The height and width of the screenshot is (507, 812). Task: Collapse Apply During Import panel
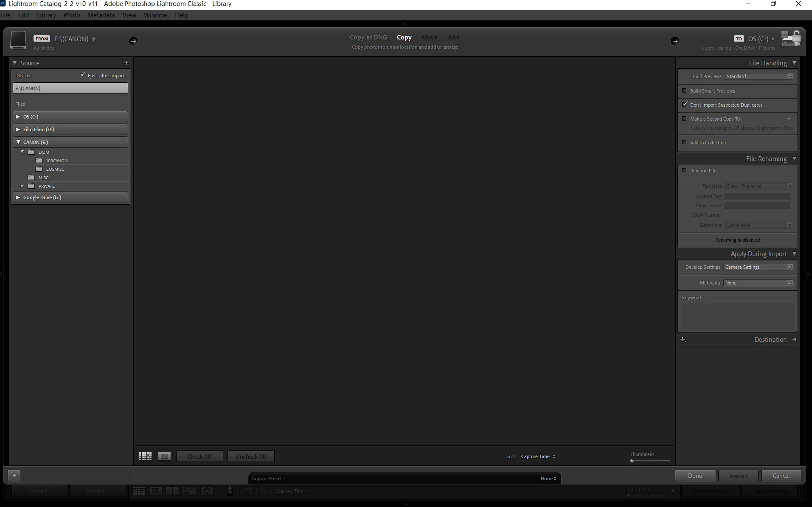(x=794, y=253)
